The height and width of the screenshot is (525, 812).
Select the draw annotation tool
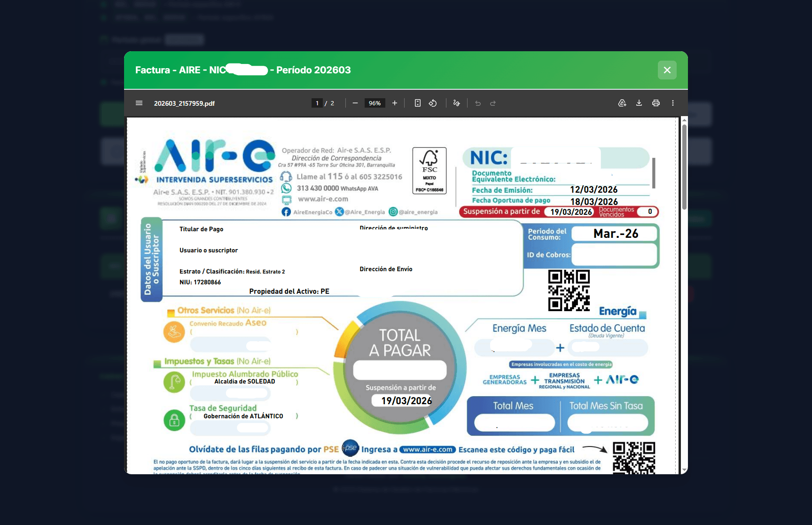(x=456, y=103)
